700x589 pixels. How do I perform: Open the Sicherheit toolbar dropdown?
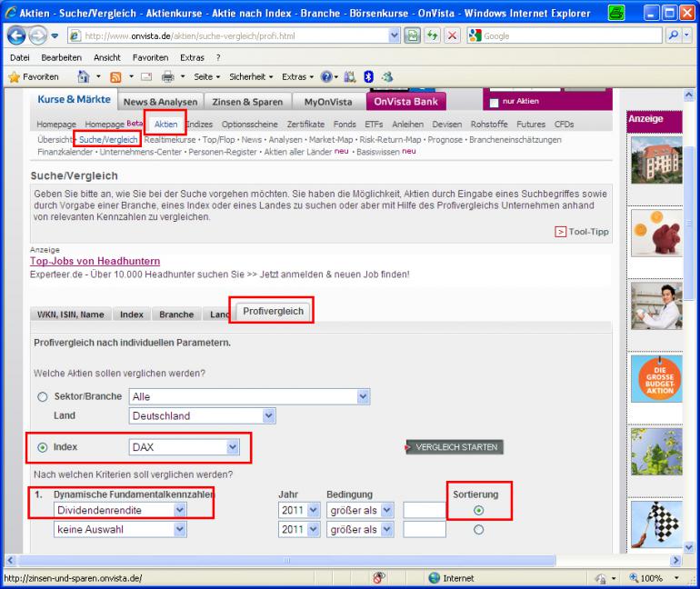point(251,76)
